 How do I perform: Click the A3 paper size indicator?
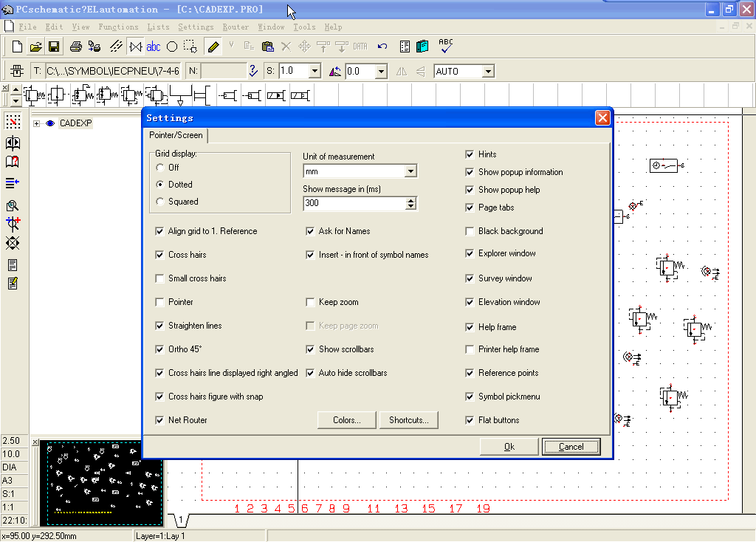(x=15, y=480)
